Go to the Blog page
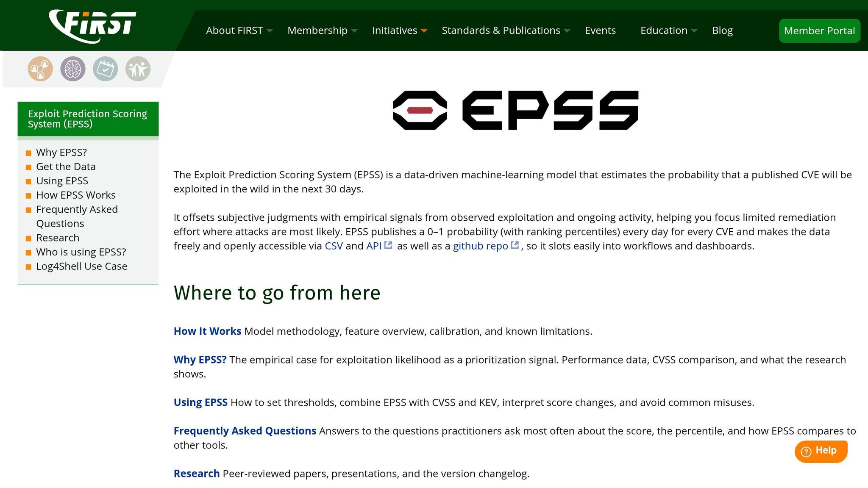Image resolution: width=868 pixels, height=488 pixels. [x=722, y=30]
